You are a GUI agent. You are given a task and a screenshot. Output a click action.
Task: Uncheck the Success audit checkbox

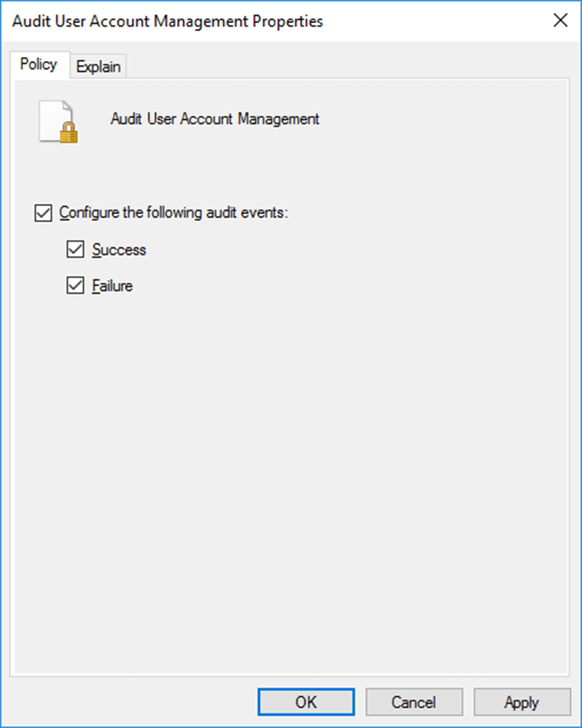tap(75, 249)
